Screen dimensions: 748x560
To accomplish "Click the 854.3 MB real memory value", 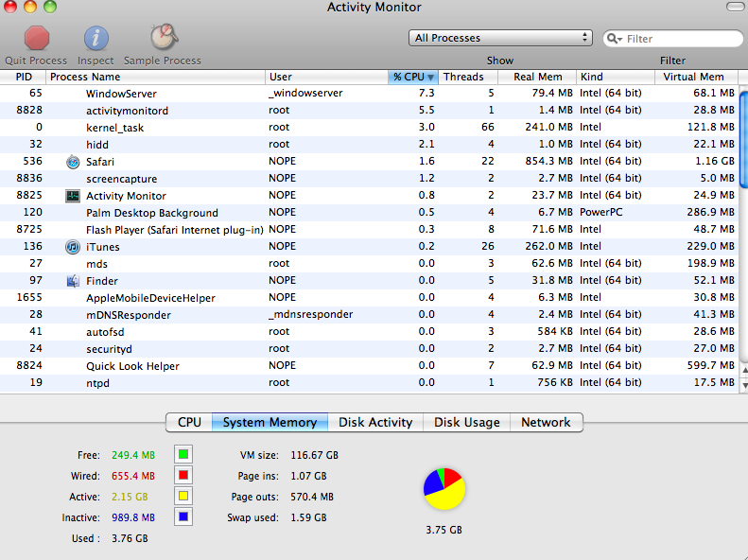I will click(548, 161).
